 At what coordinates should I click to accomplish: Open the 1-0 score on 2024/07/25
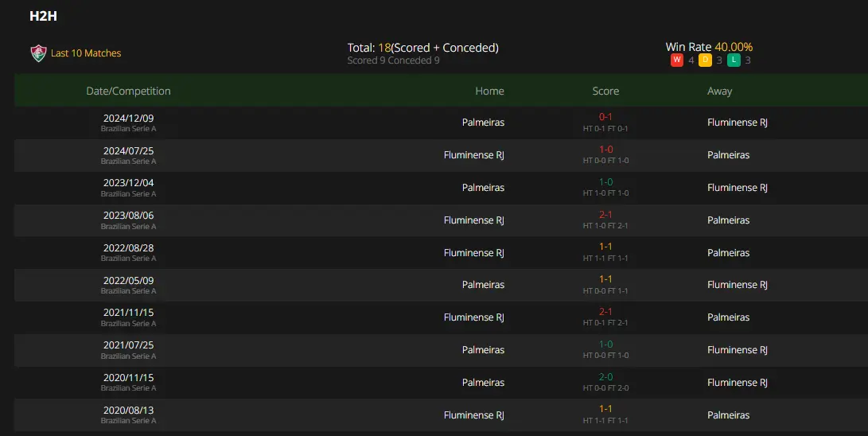pyautogui.click(x=605, y=150)
